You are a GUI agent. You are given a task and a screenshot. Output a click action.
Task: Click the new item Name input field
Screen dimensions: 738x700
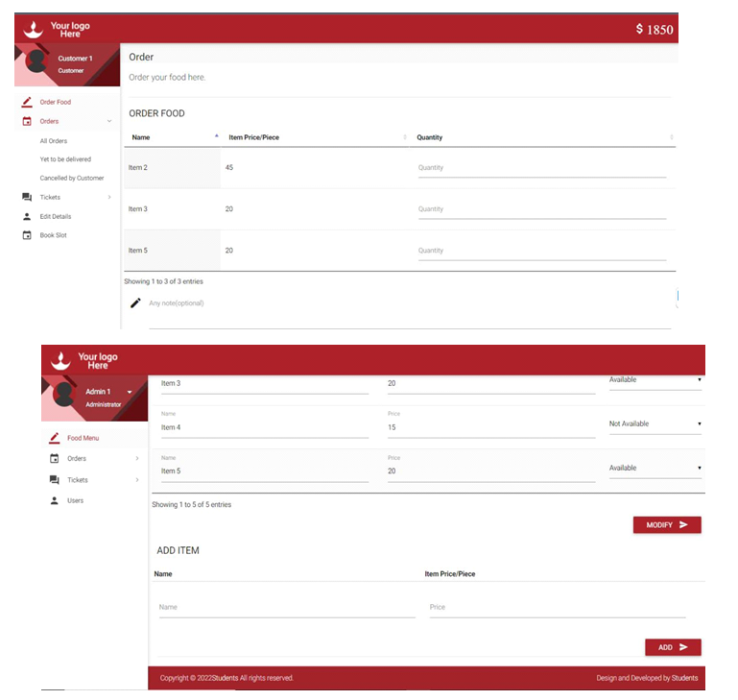[x=287, y=608]
